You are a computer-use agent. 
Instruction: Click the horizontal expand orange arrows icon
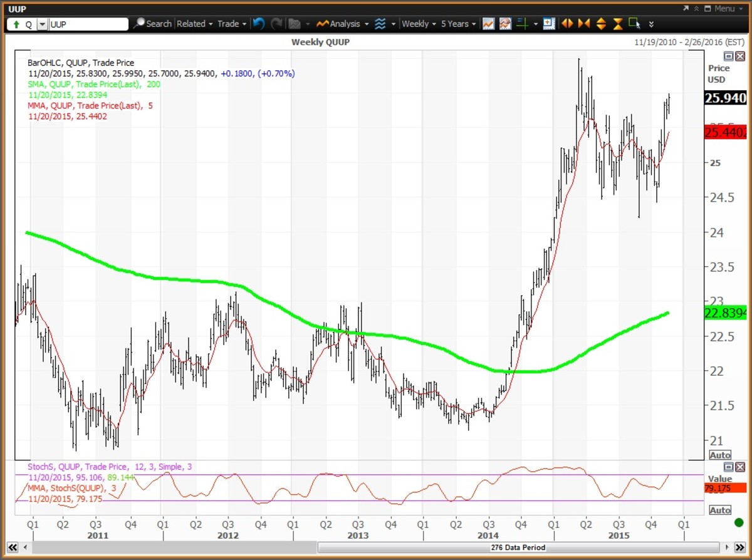567,24
